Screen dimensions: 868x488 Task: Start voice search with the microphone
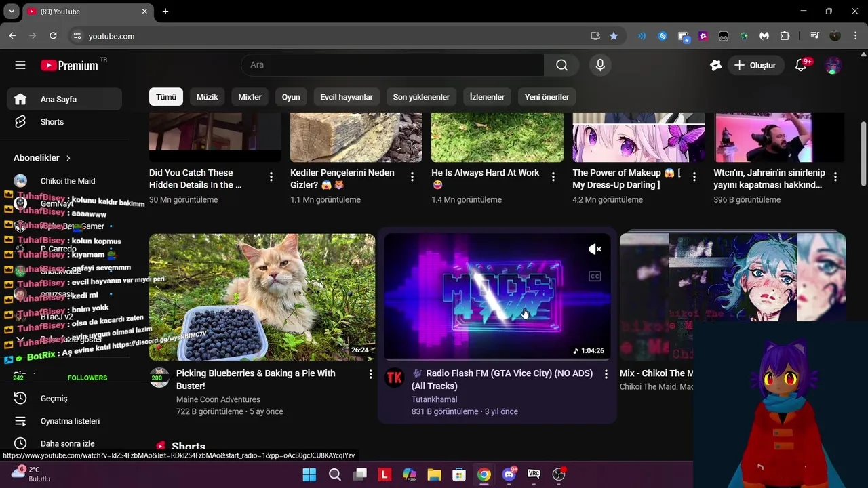[x=600, y=65]
